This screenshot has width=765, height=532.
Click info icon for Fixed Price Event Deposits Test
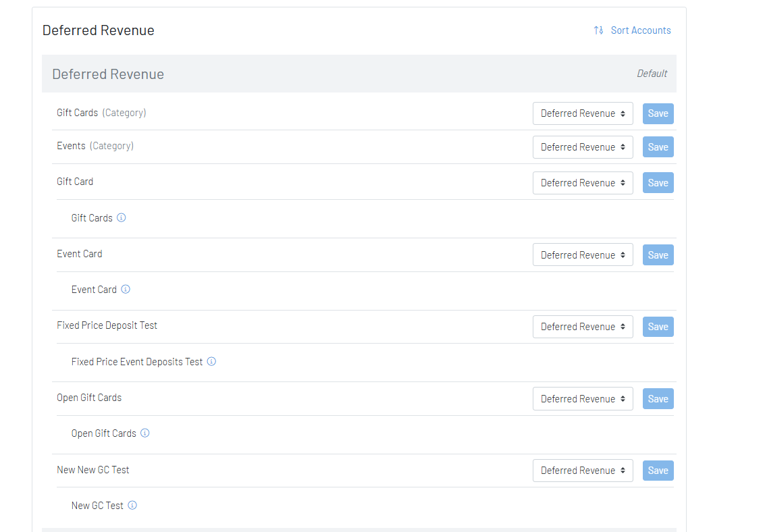point(211,361)
